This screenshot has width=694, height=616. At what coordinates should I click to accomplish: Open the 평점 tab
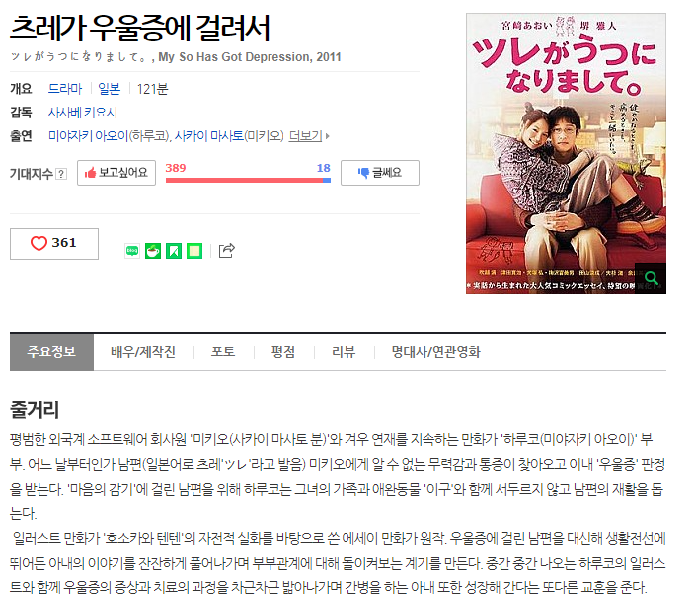click(283, 352)
